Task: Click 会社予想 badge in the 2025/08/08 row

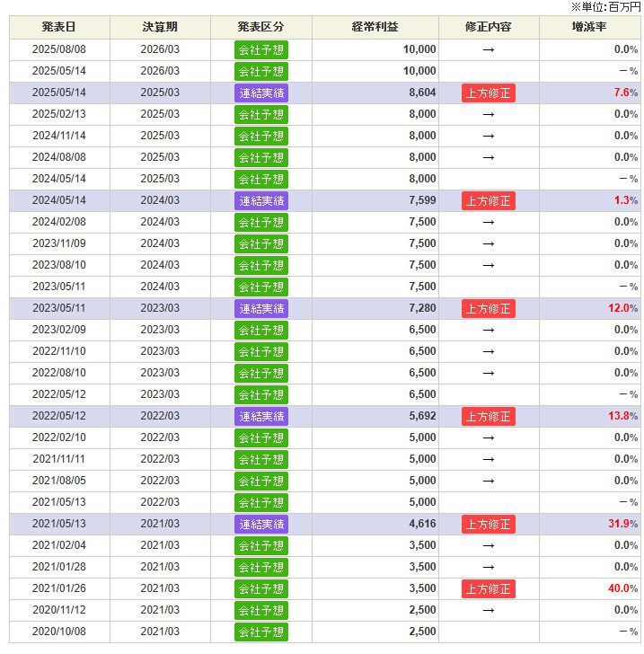Action: tap(261, 50)
